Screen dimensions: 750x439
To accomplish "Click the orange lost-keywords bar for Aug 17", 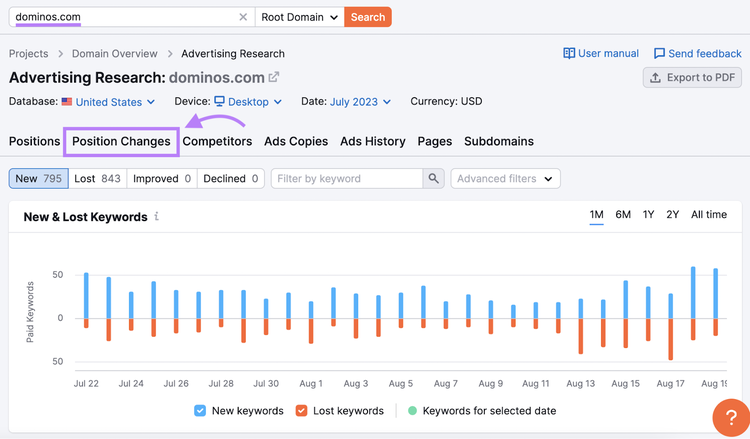I will 671,339.
